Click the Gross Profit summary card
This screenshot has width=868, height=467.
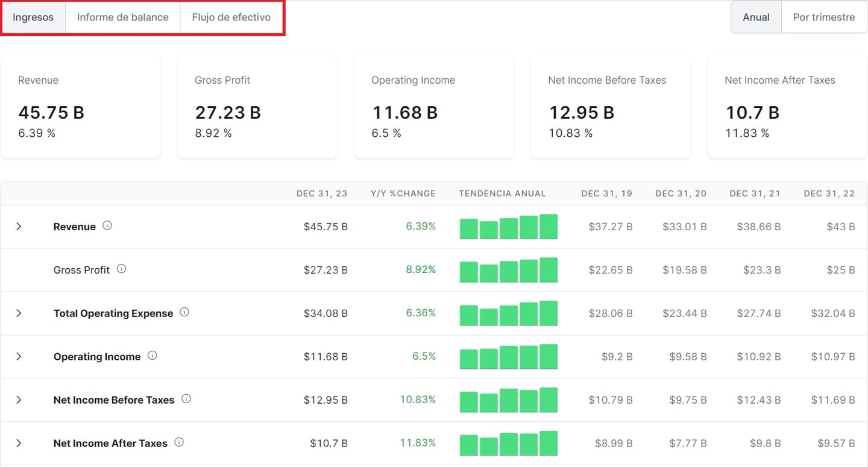pyautogui.click(x=257, y=107)
